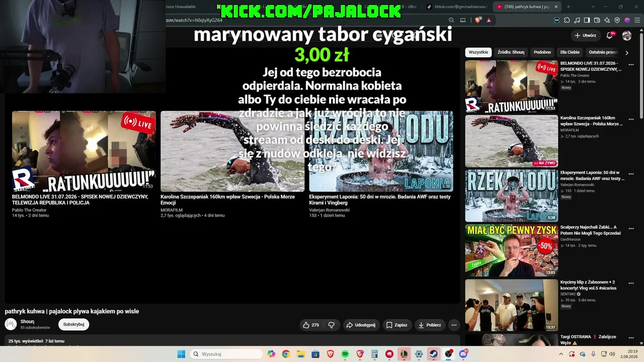The height and width of the screenshot is (362, 644).
Task: Open options for the Scalperzy Najechali Żabki video
Action: (x=631, y=229)
